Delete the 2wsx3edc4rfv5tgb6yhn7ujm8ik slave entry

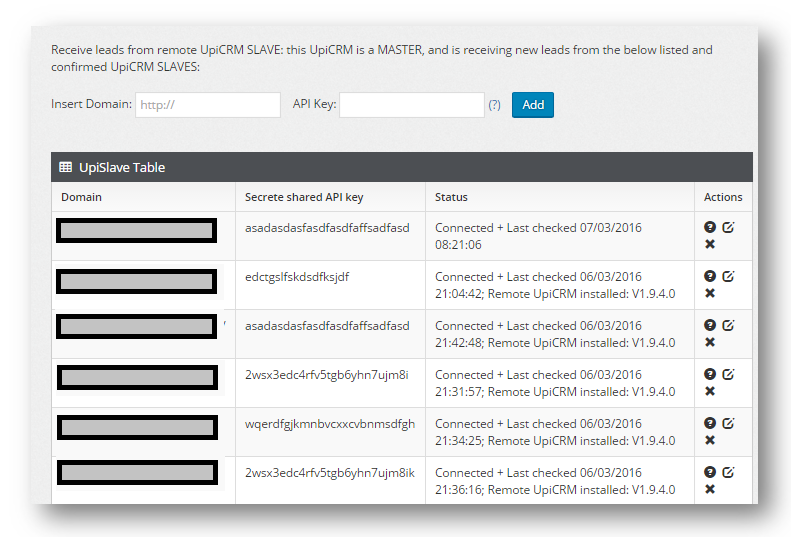pyautogui.click(x=710, y=489)
